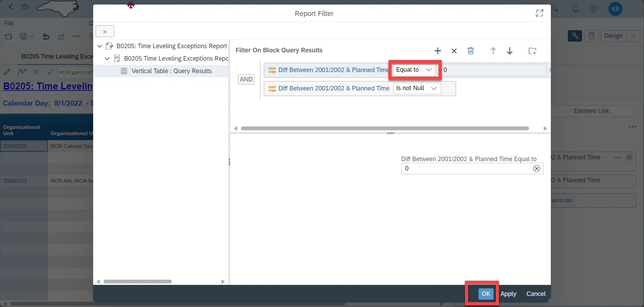Select the B0205 Time Leveling Exce report tab
The height and width of the screenshot is (307, 644).
click(57, 56)
